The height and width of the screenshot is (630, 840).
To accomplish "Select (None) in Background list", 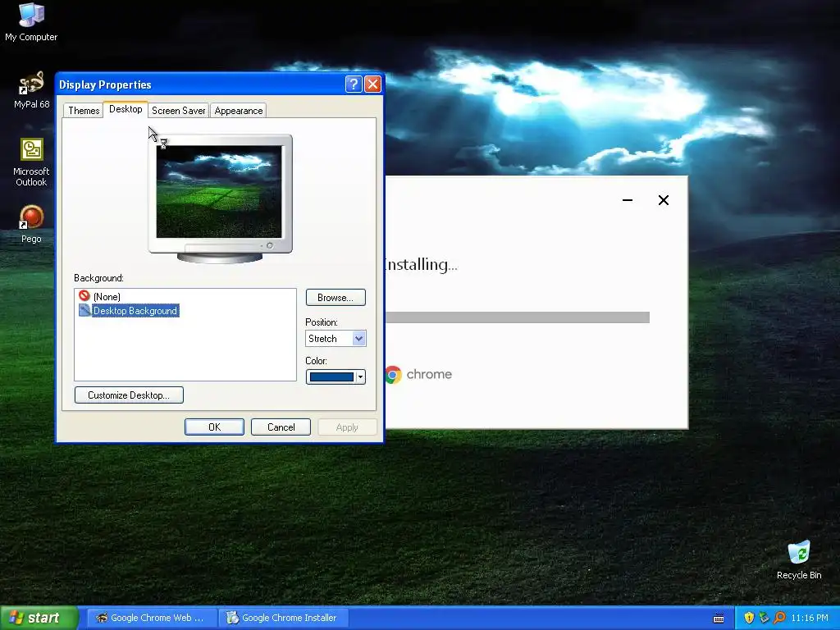I will point(107,296).
